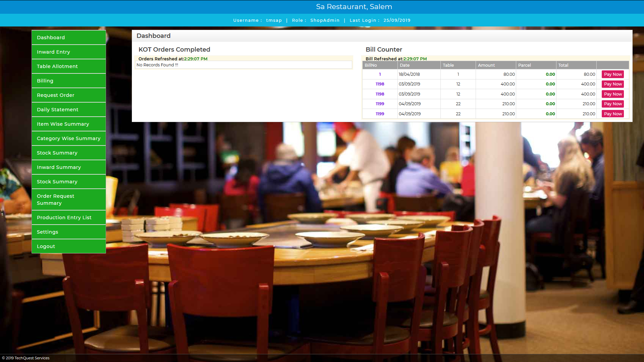Click the Category Wise Summary link
This screenshot has height=362, width=644.
pos(68,138)
